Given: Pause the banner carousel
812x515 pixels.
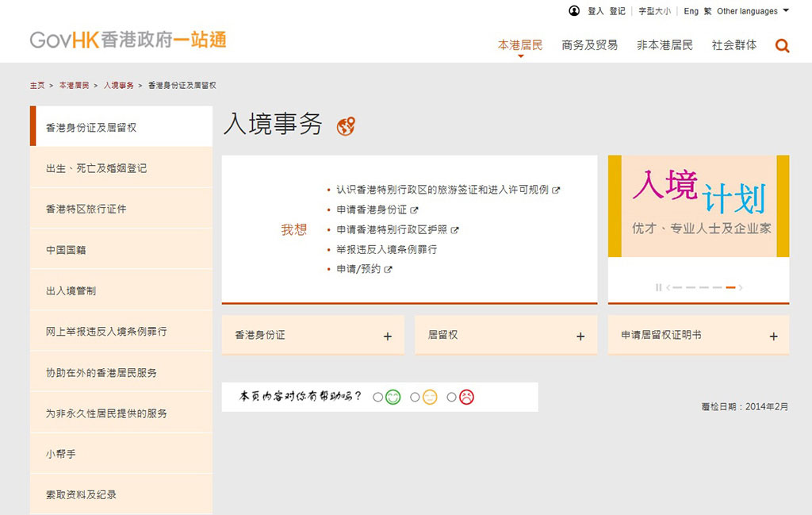Looking at the screenshot, I should pyautogui.click(x=658, y=287).
